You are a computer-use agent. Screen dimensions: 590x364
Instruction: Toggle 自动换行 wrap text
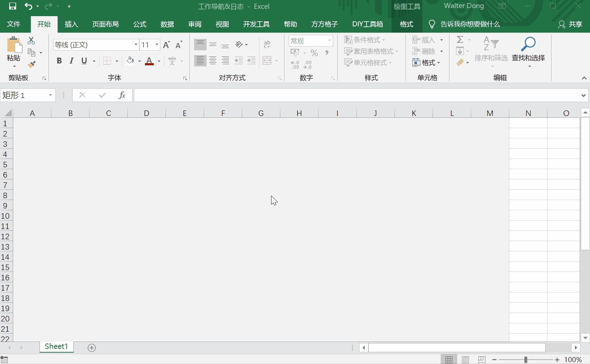click(267, 44)
